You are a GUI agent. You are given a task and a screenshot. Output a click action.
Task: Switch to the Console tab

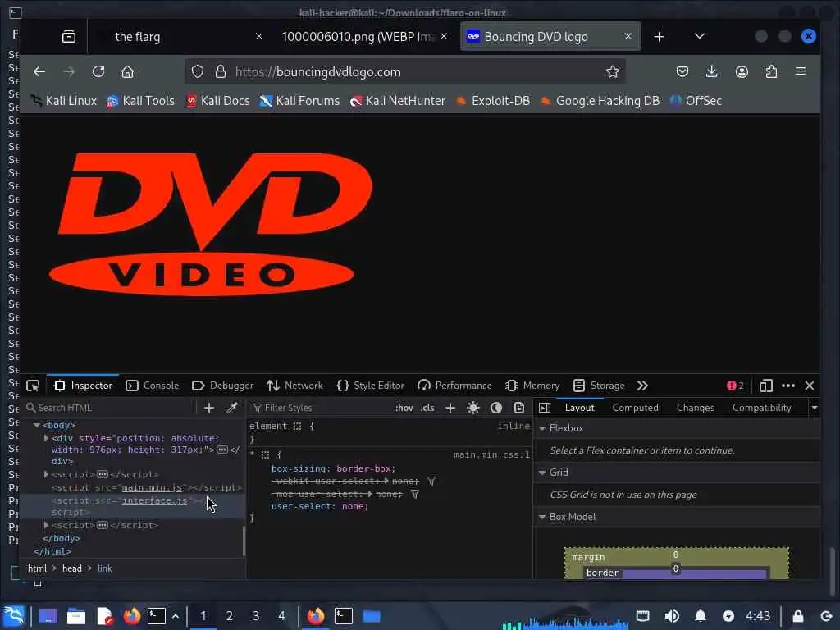coord(152,386)
